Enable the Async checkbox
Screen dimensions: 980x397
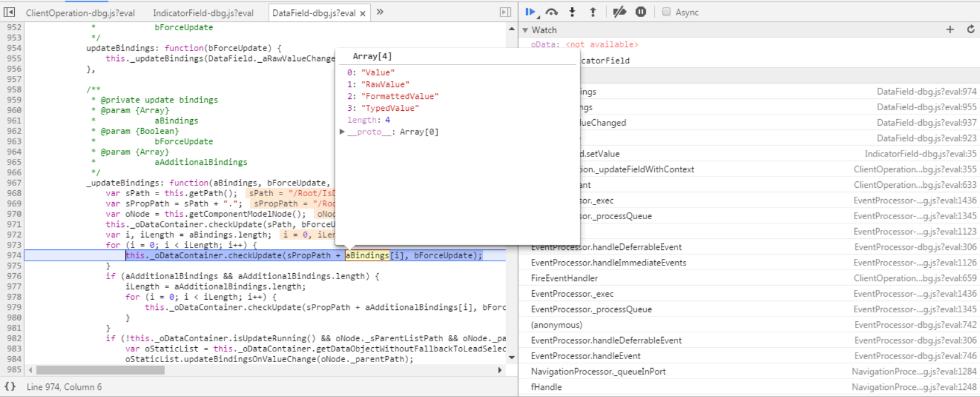666,12
